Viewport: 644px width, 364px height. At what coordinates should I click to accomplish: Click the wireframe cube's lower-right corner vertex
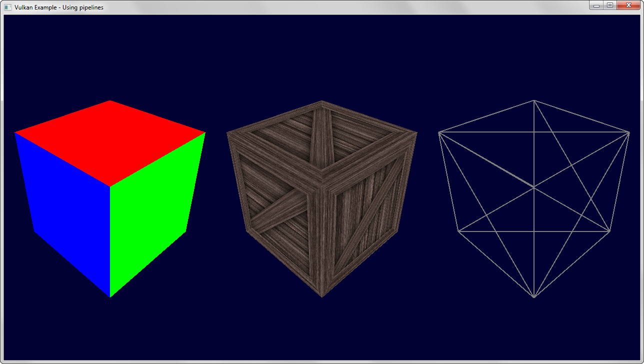tap(610, 231)
